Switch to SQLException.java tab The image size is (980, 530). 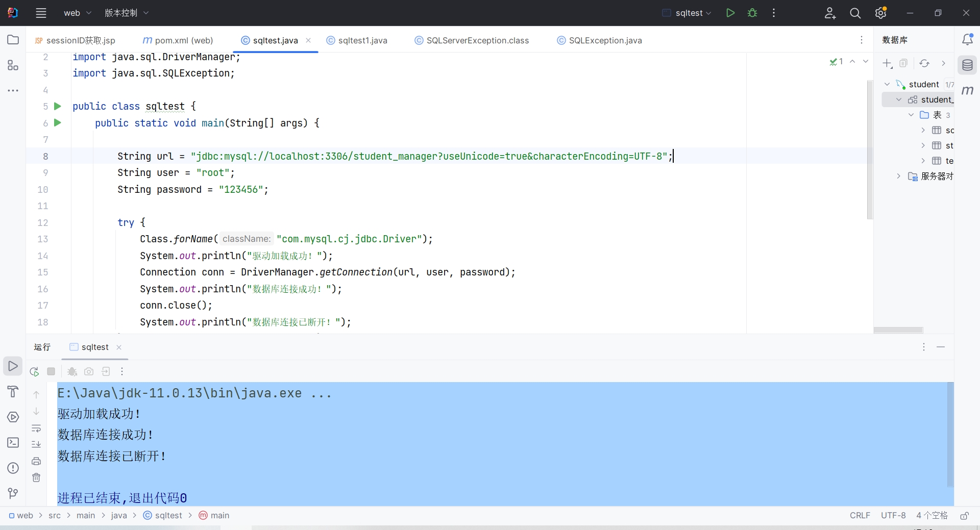[599, 40]
